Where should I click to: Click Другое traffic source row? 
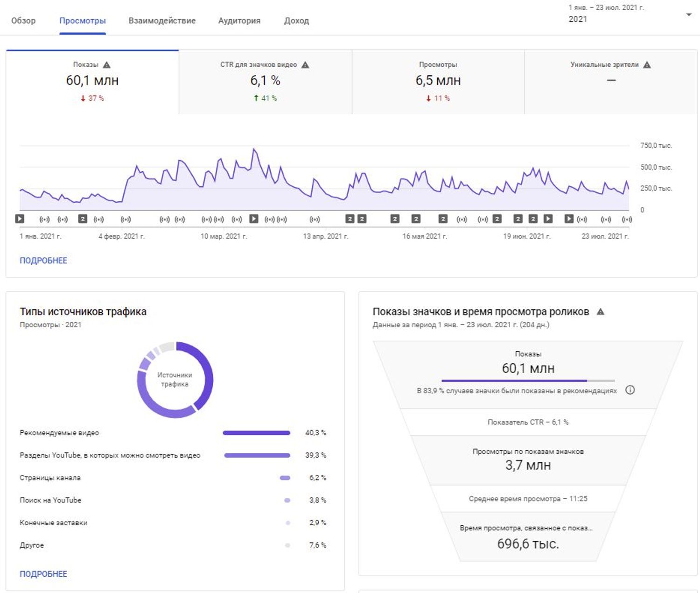173,545
